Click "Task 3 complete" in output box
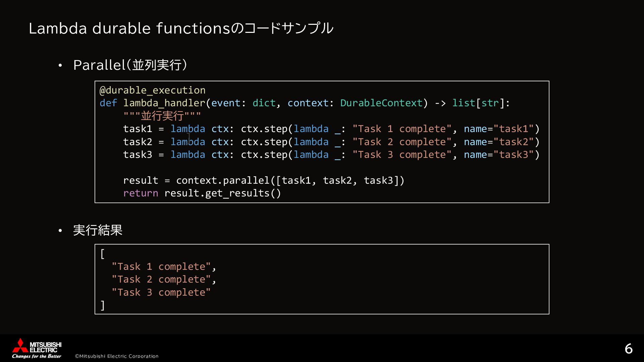 [161, 292]
